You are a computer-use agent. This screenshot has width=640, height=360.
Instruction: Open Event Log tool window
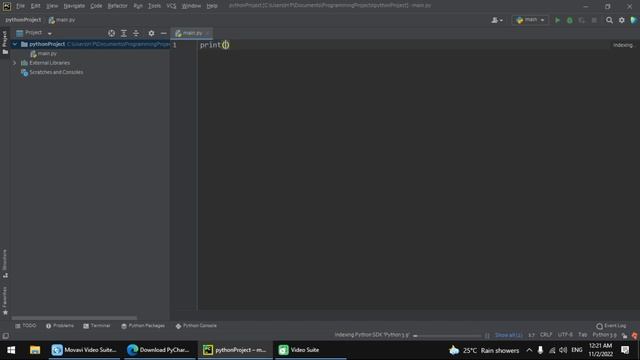coord(611,326)
